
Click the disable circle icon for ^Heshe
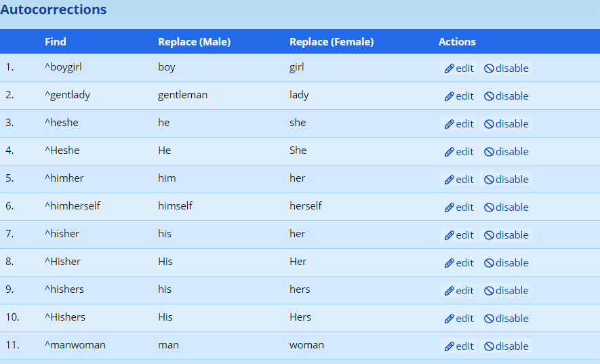[x=488, y=152]
